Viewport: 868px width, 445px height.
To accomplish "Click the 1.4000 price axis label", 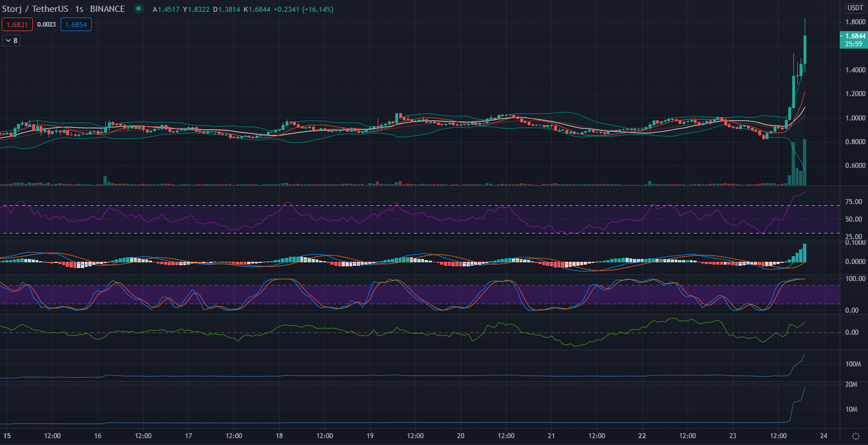I will pos(855,70).
